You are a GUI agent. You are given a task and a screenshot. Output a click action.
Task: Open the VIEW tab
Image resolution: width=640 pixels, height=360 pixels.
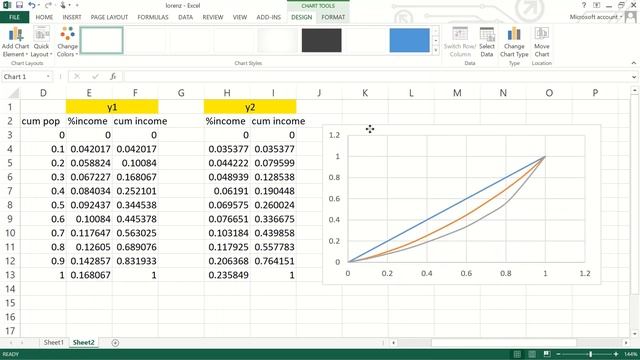click(x=240, y=17)
